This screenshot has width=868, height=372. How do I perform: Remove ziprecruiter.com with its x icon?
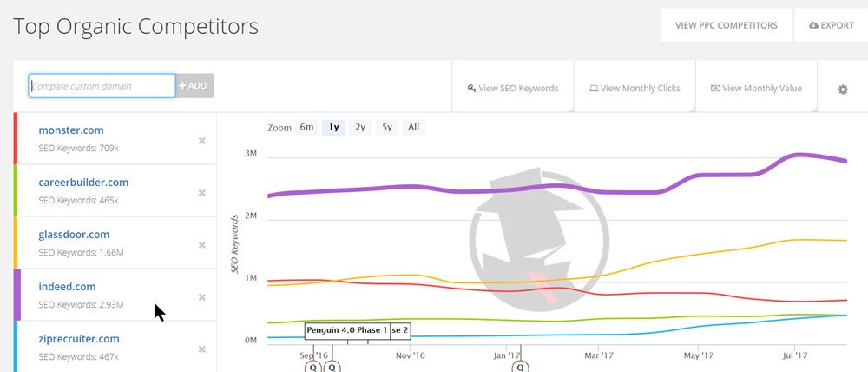[x=202, y=349]
